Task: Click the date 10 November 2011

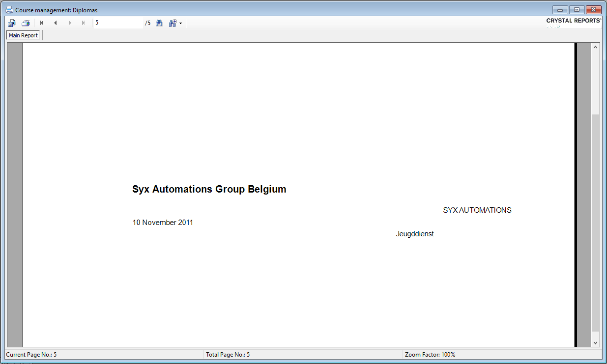Action: point(163,223)
